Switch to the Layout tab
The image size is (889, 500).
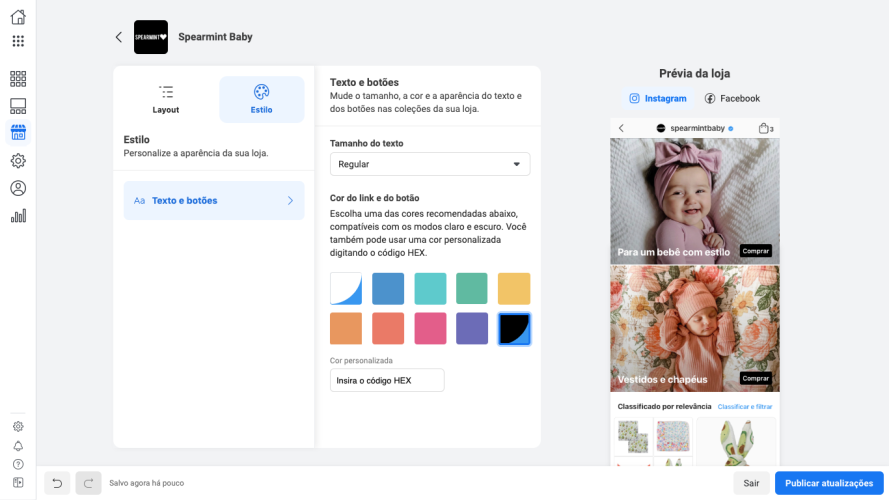tap(166, 99)
